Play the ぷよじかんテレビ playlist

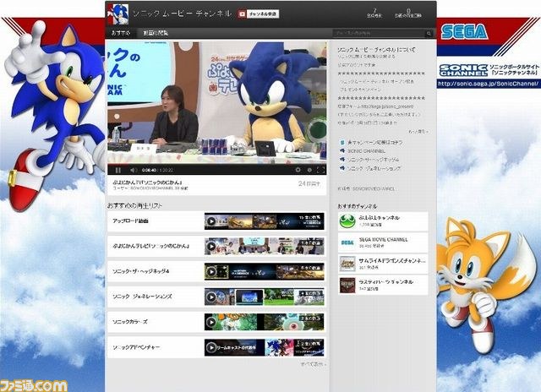click(x=211, y=247)
